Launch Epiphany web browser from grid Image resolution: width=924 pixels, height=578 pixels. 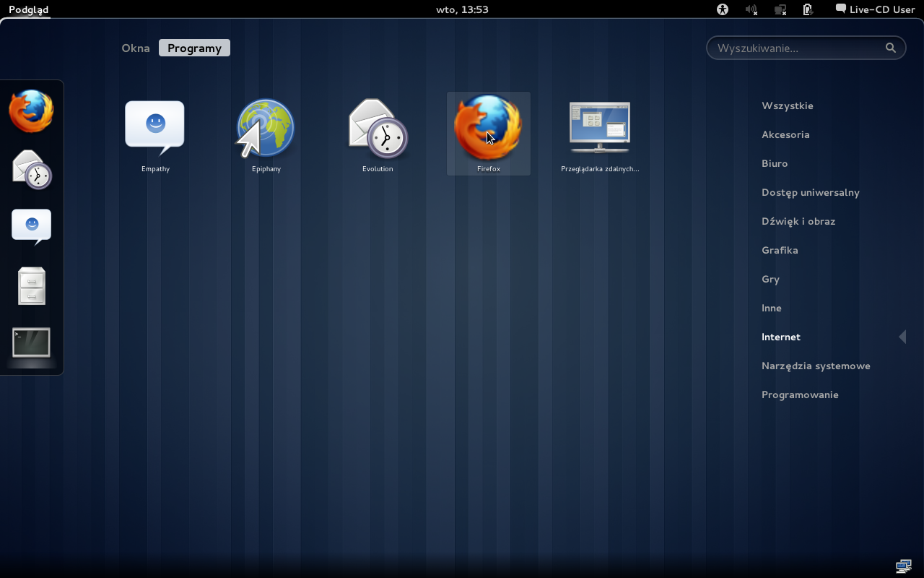(266, 134)
